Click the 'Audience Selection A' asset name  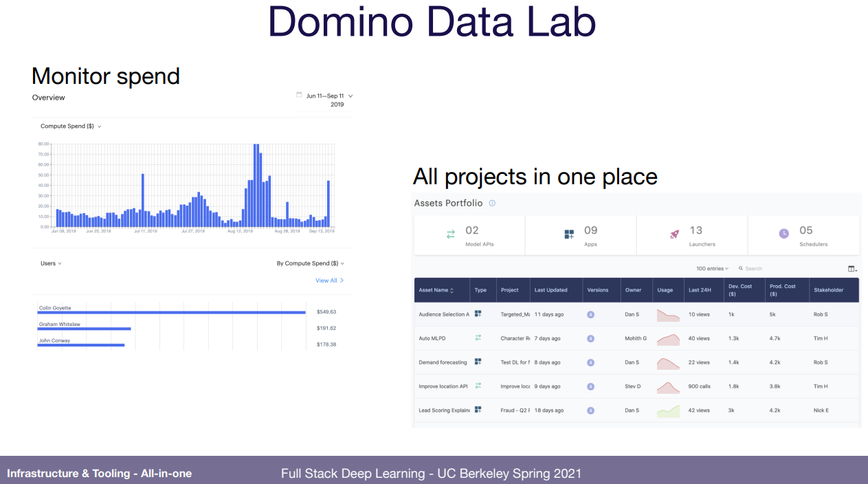coord(444,314)
